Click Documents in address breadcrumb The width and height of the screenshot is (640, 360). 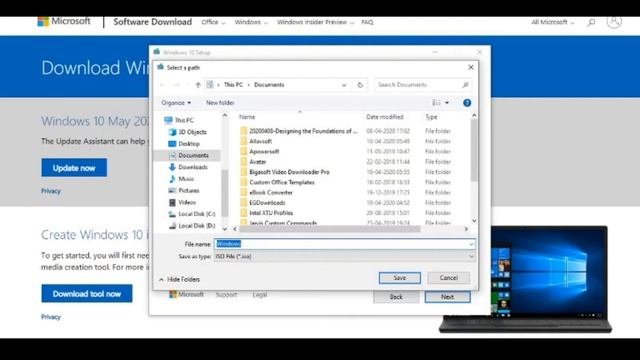pos(269,85)
